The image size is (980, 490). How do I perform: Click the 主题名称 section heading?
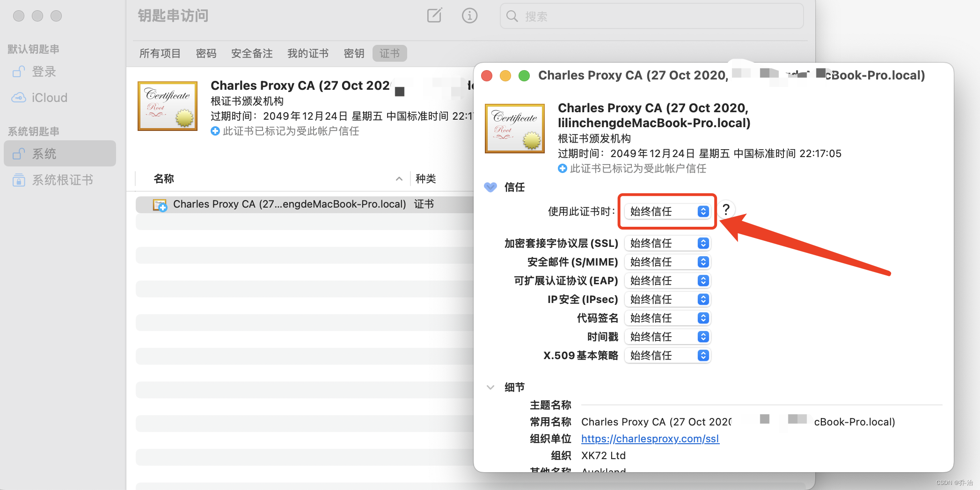pyautogui.click(x=550, y=405)
